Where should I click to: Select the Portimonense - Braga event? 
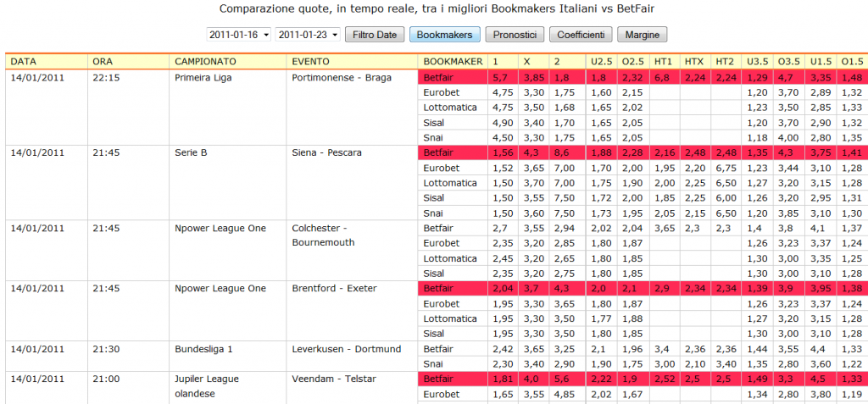[x=342, y=77]
